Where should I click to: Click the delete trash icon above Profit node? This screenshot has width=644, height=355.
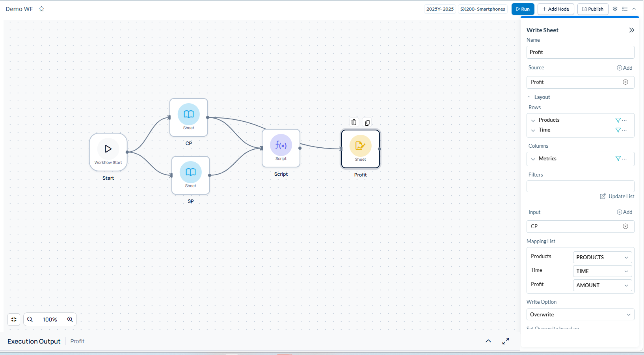click(x=354, y=123)
